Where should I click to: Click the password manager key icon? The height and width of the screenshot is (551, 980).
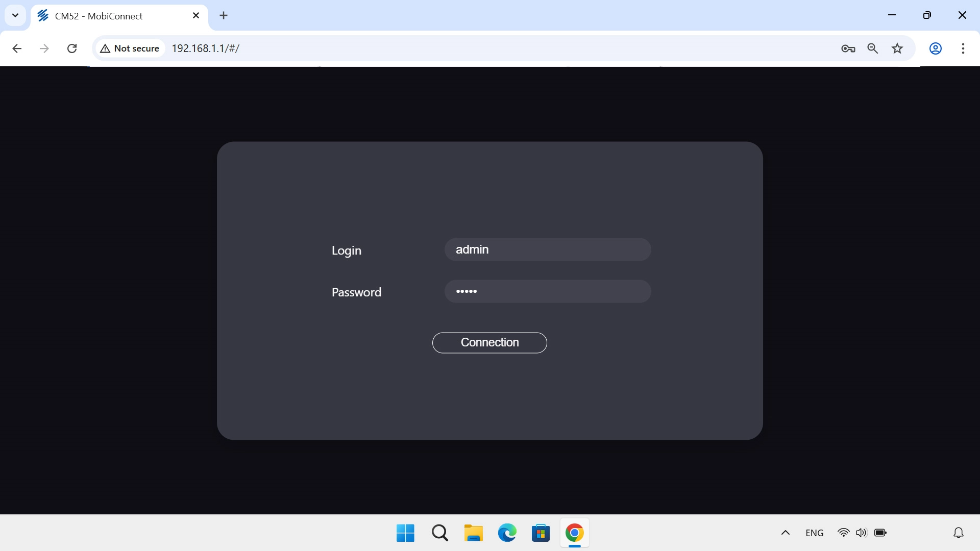(848, 48)
